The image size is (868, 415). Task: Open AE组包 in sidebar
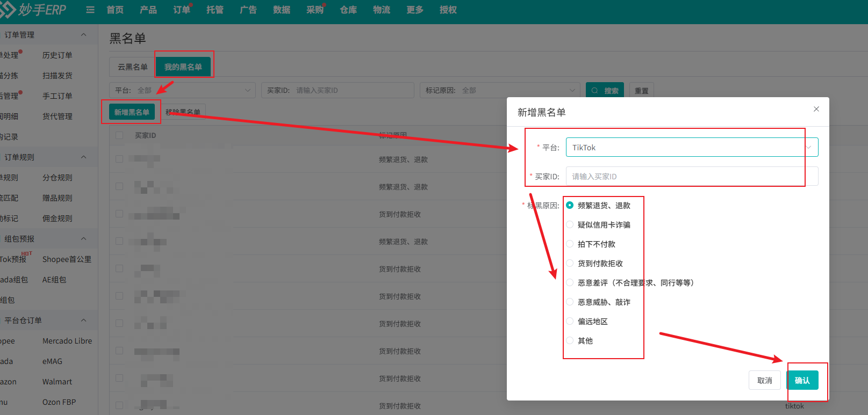tap(54, 279)
